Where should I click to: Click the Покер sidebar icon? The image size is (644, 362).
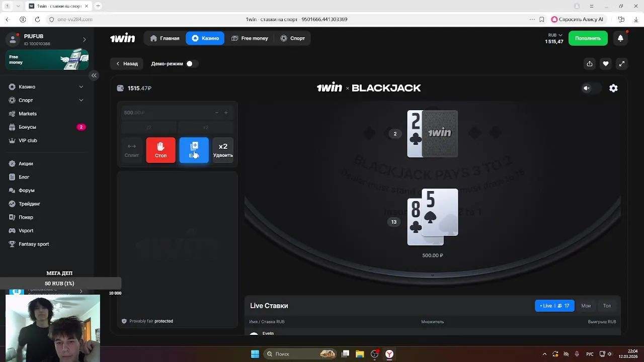[x=12, y=217]
